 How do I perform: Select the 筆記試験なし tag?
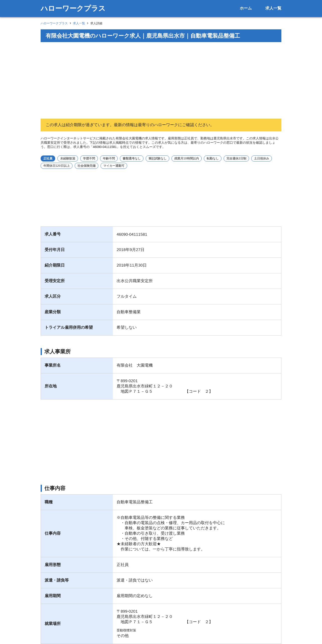tap(157, 158)
